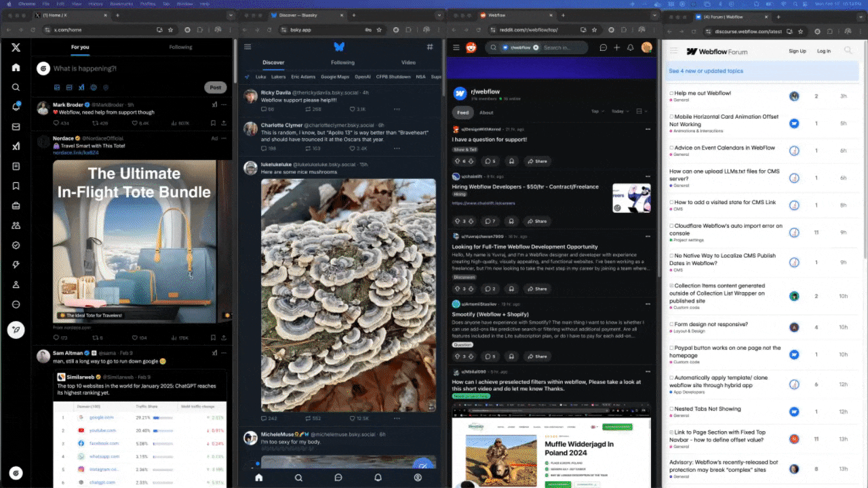Viewport: 868px width, 488px height.
Task: Open Bluesky hamburger menu
Action: [248, 47]
